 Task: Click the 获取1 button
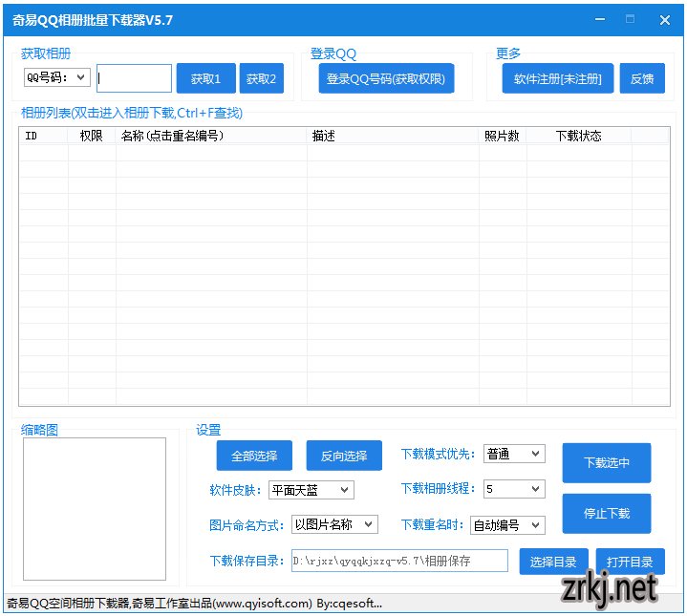tap(206, 78)
